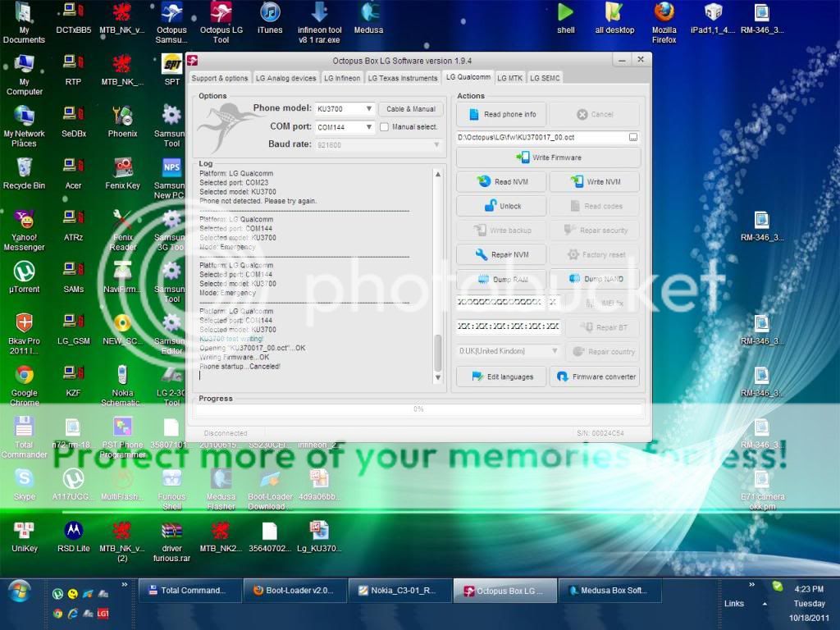Switch to Boot-Loader v2.0 taskbar button

coord(295,591)
